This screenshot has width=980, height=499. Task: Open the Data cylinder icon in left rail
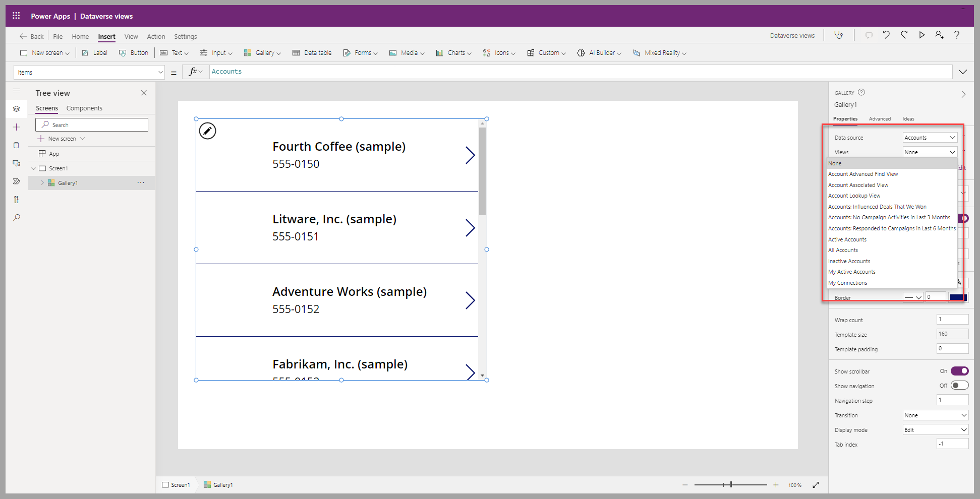tap(17, 145)
